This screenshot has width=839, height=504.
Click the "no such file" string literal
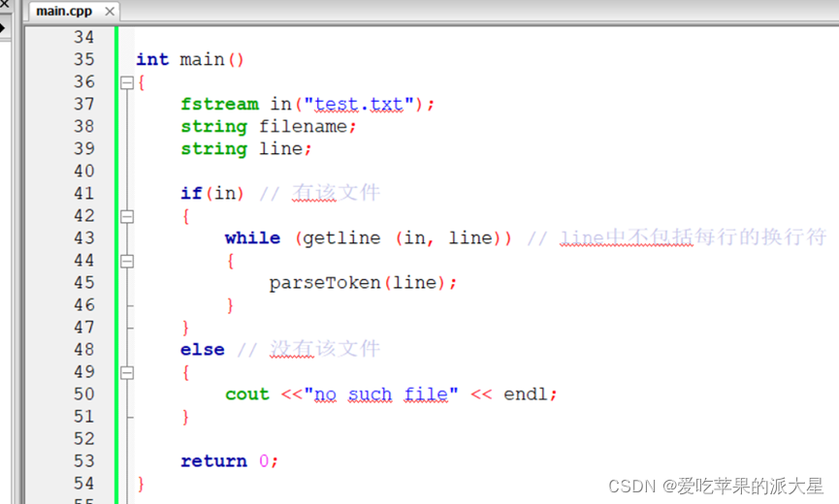coord(381,394)
